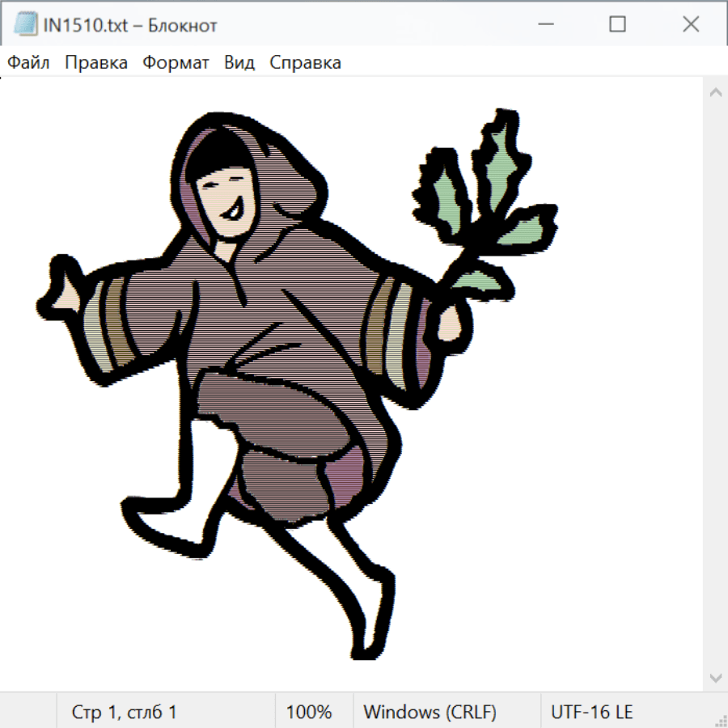
Task: Open the Справка menu
Action: [305, 63]
